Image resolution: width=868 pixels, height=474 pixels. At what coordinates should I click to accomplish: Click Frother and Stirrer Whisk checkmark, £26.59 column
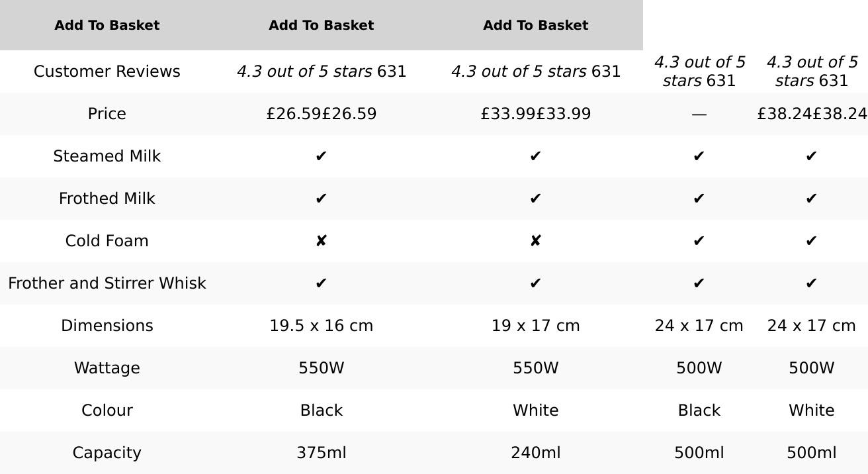[321, 283]
